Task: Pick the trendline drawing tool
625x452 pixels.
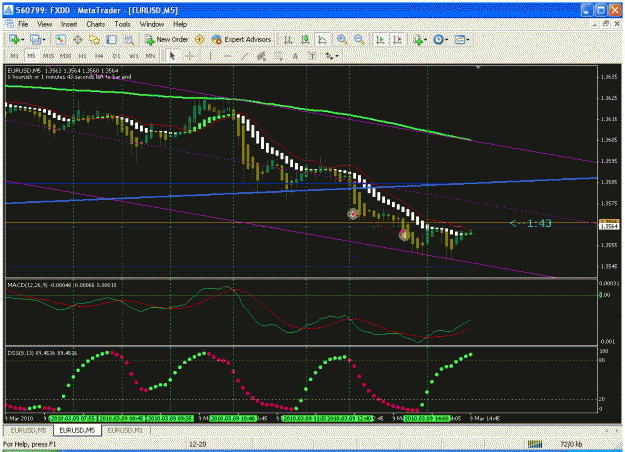Action: click(244, 56)
